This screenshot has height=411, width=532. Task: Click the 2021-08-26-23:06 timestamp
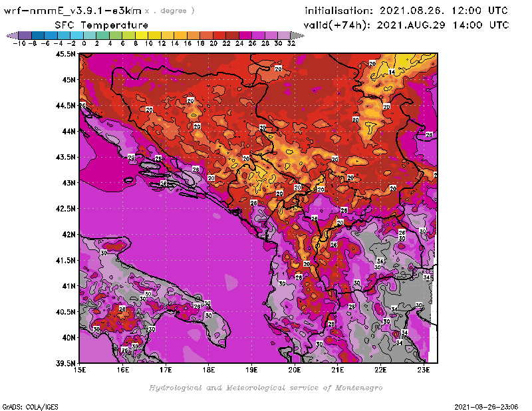[486, 407]
